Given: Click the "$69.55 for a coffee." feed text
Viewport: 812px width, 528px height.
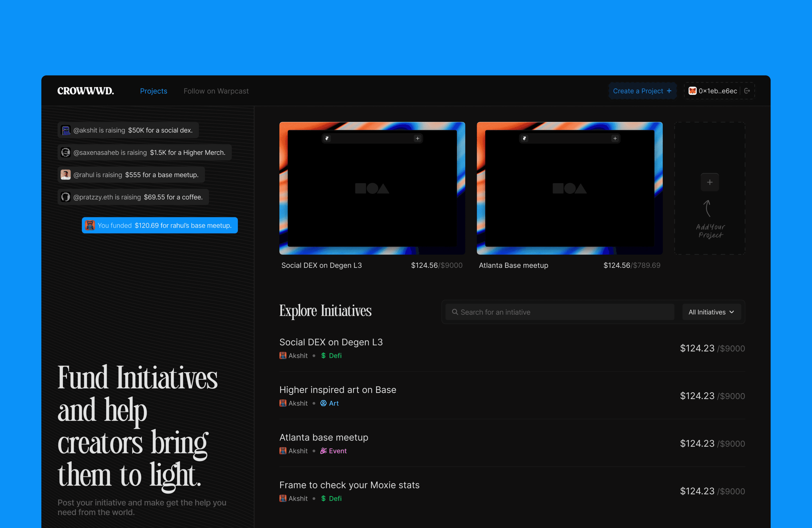Looking at the screenshot, I should pos(173,197).
